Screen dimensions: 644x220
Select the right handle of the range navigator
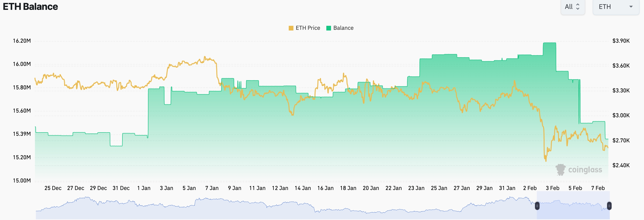pos(610,206)
